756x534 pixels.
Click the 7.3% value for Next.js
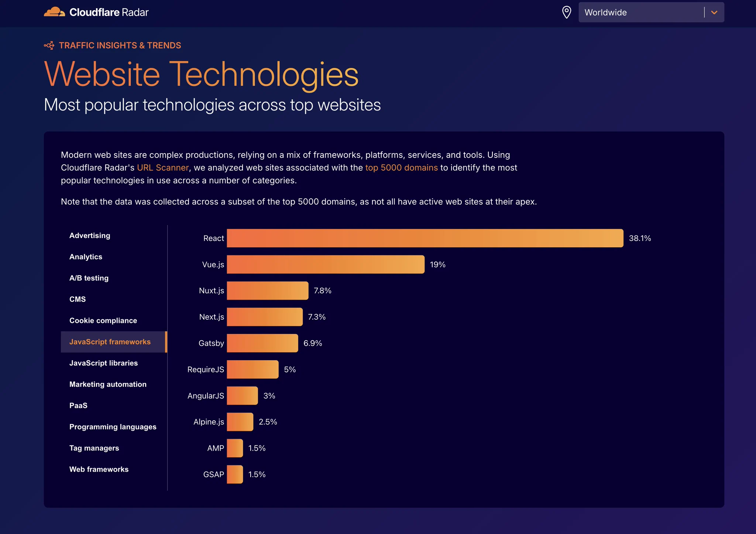pyautogui.click(x=317, y=317)
